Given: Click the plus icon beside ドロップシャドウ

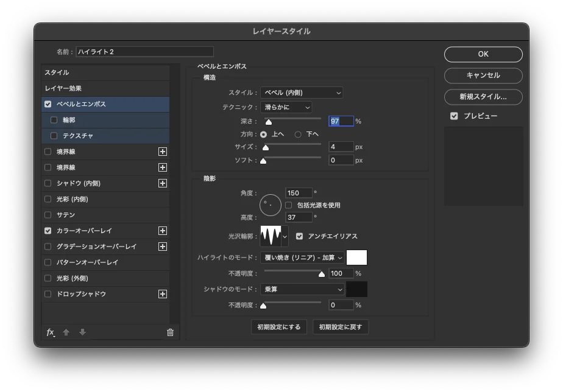Looking at the screenshot, I should [x=163, y=294].
